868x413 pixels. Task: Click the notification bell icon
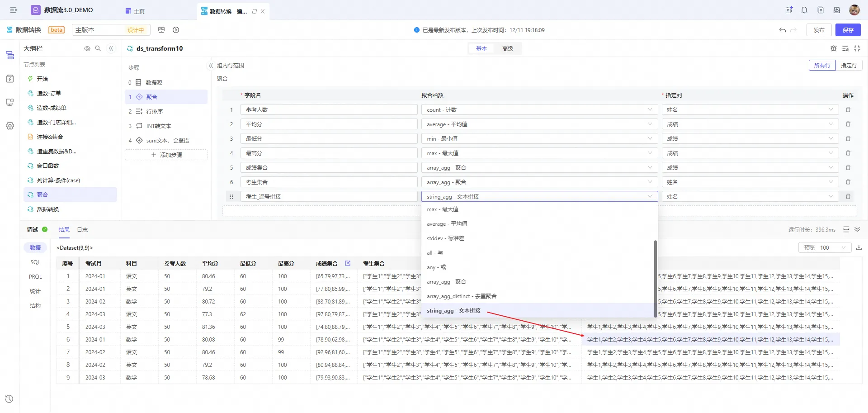click(x=804, y=10)
